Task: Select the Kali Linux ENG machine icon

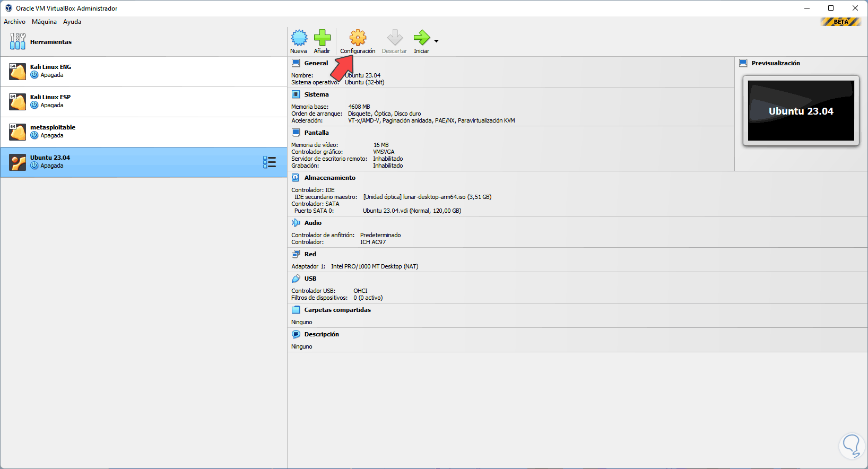Action: [x=18, y=72]
